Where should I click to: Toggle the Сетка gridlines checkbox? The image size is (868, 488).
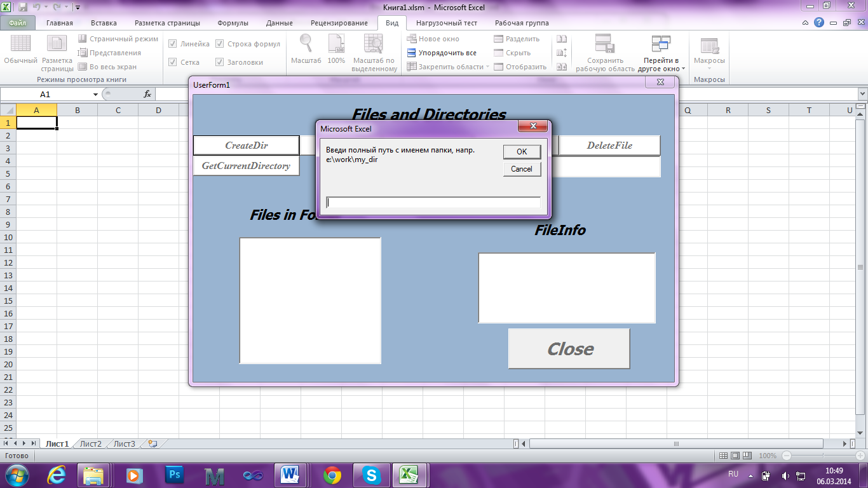coord(172,62)
